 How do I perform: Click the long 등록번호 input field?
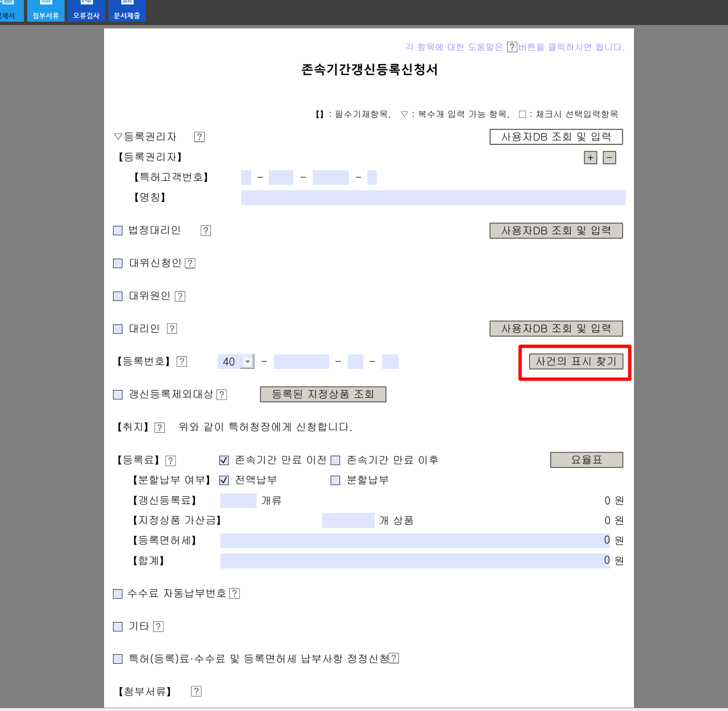tap(302, 362)
